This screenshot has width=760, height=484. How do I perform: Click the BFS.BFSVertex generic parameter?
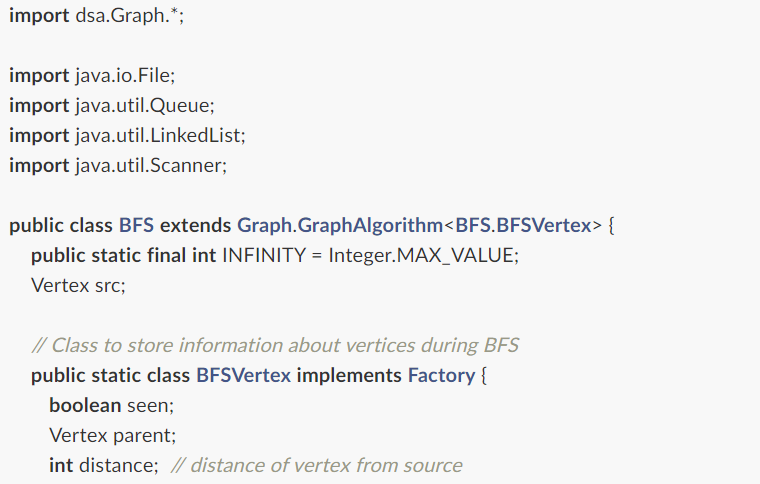[523, 226]
